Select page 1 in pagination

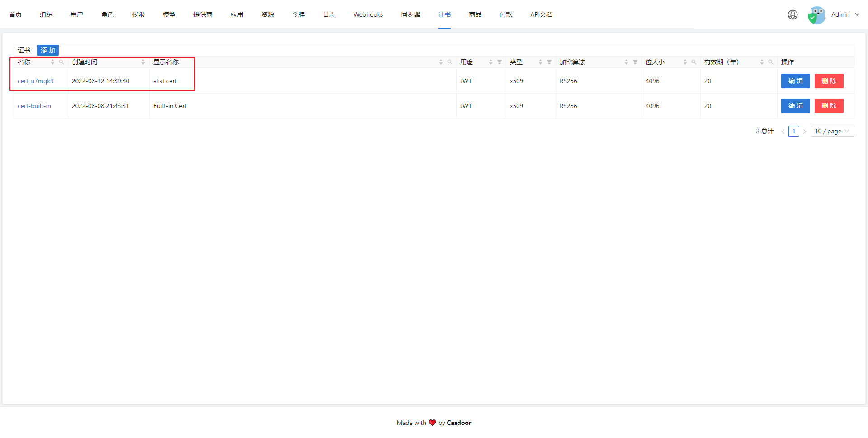coord(794,131)
